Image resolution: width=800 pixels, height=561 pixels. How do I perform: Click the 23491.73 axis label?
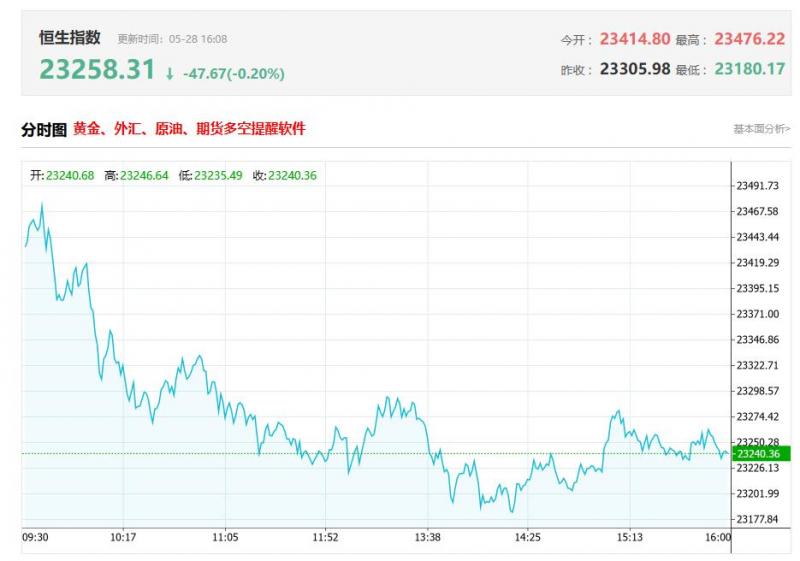tap(758, 186)
